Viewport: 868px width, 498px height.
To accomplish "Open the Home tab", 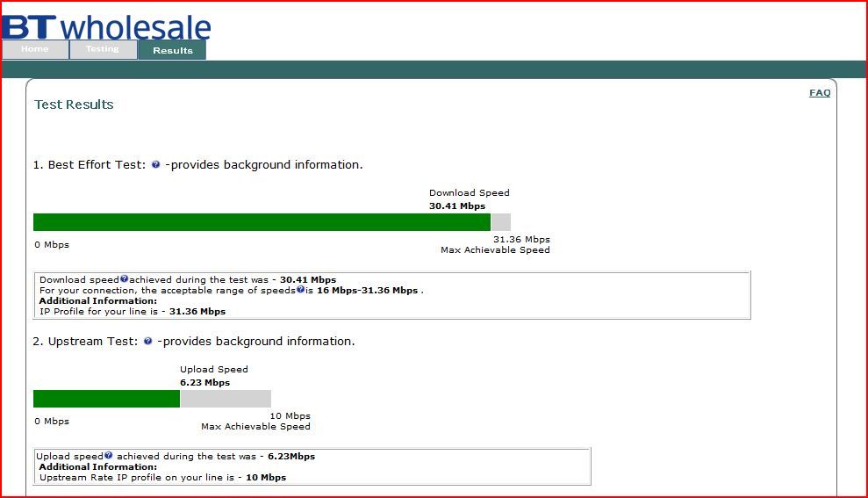I will [35, 49].
